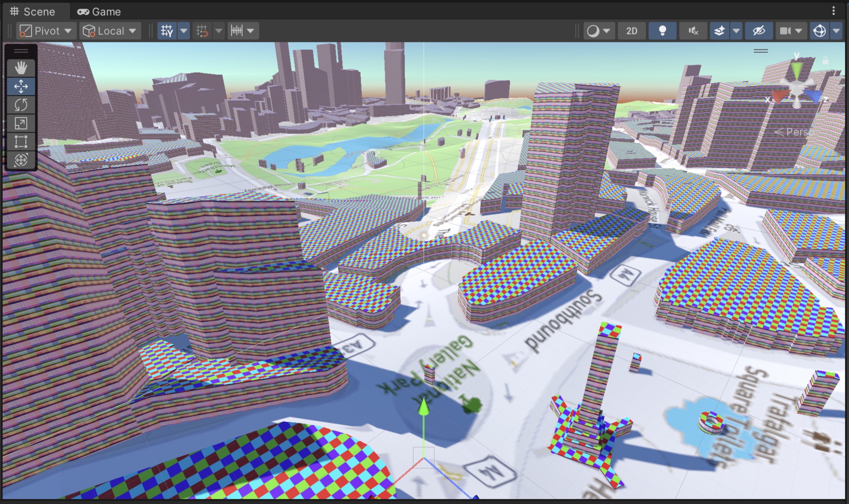This screenshot has height=504, width=849.
Task: Select the Transform tool
Action: point(21,160)
